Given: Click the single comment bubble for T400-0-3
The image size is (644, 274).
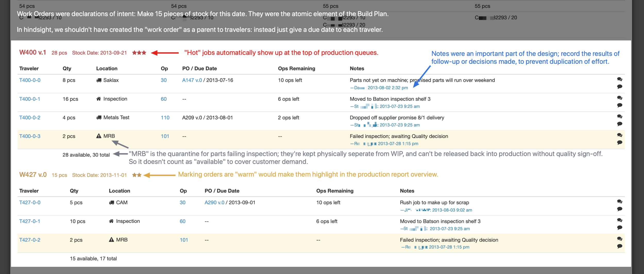Looking at the screenshot, I should click(x=620, y=142).
